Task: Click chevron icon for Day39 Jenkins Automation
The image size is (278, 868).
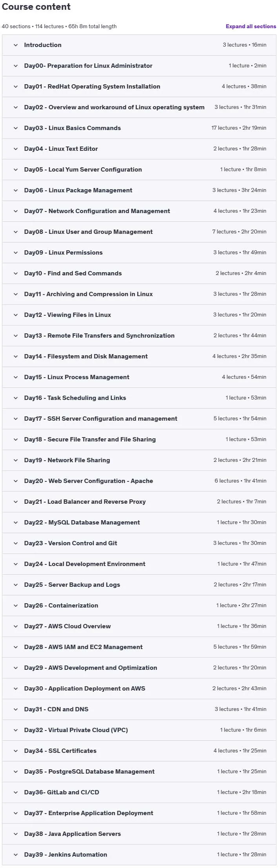Action: pyautogui.click(x=16, y=855)
